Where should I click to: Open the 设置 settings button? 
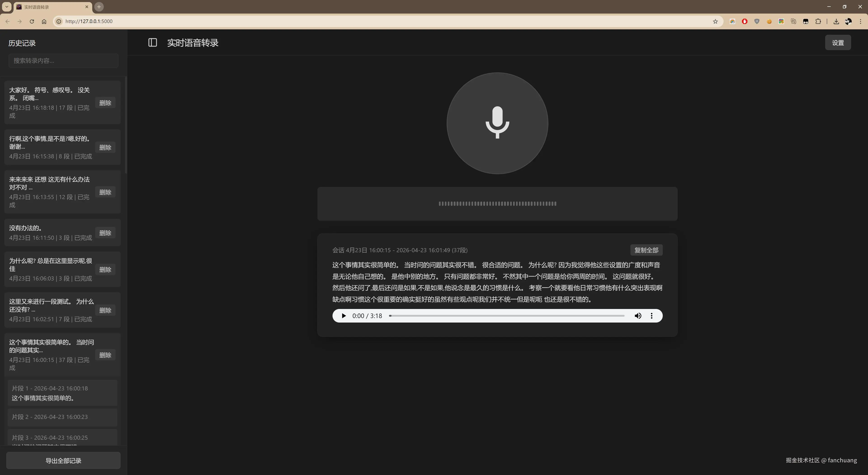pyautogui.click(x=837, y=43)
